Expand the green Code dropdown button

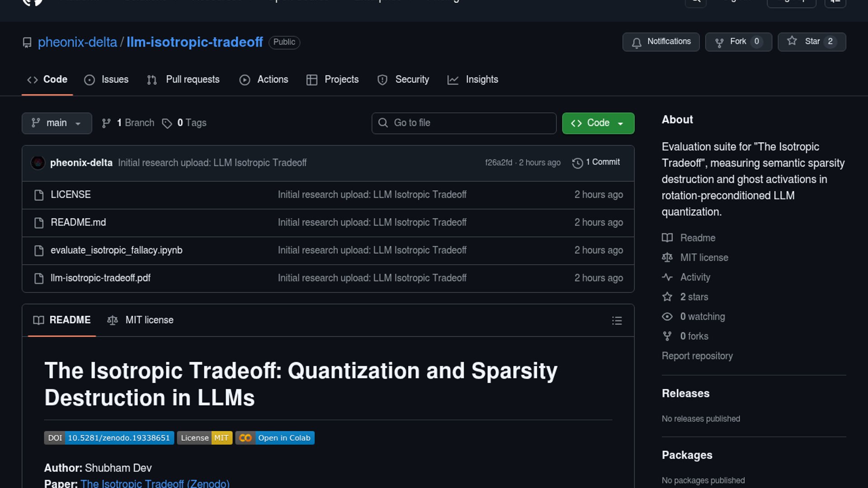tap(598, 123)
